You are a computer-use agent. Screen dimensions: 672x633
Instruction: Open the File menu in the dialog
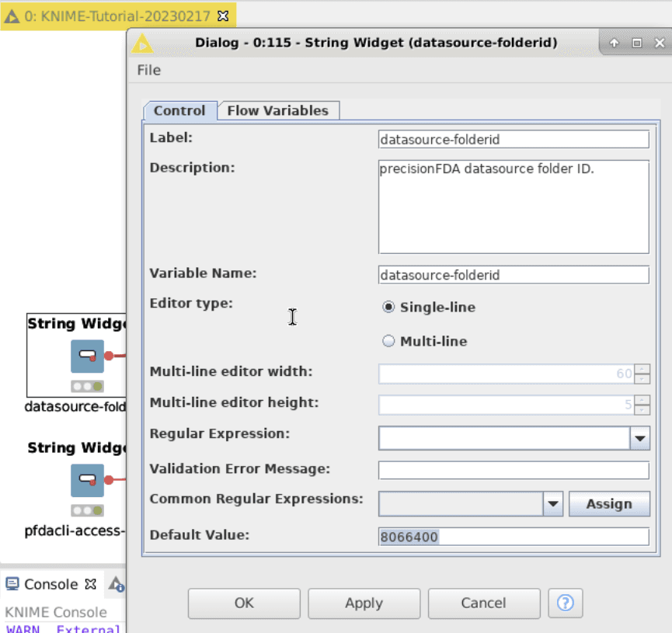(148, 70)
